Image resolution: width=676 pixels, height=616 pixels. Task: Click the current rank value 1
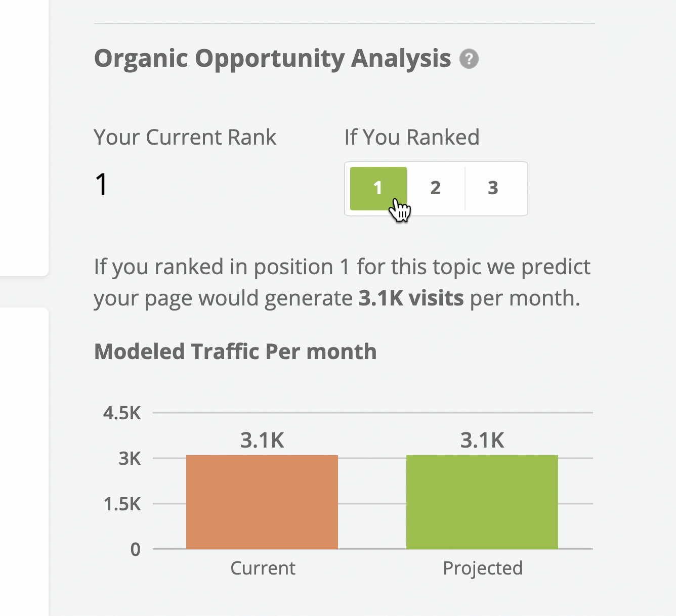coord(101,184)
